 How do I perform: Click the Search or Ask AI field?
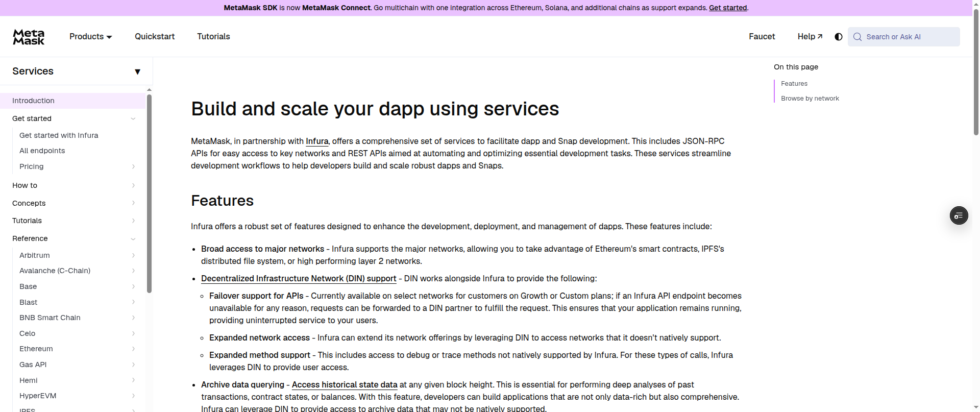coord(903,37)
